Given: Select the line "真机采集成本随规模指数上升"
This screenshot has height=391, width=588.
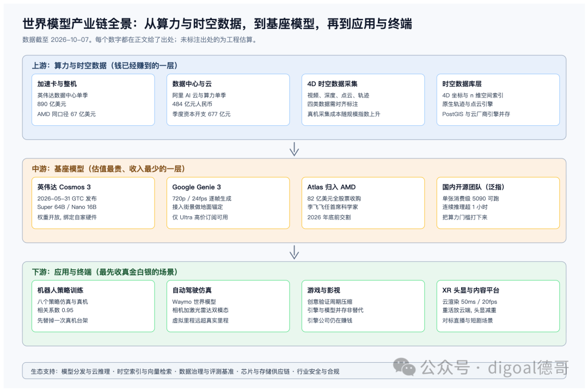Looking at the screenshot, I should click(344, 114).
